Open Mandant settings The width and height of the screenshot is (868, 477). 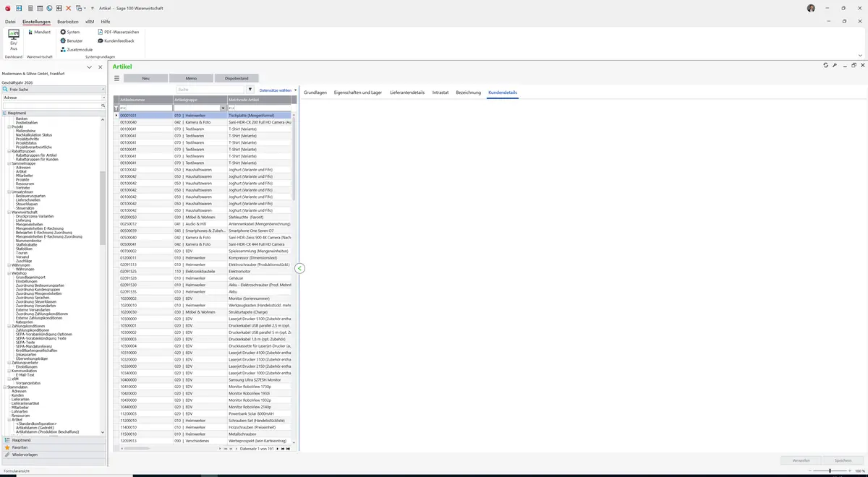tap(39, 32)
